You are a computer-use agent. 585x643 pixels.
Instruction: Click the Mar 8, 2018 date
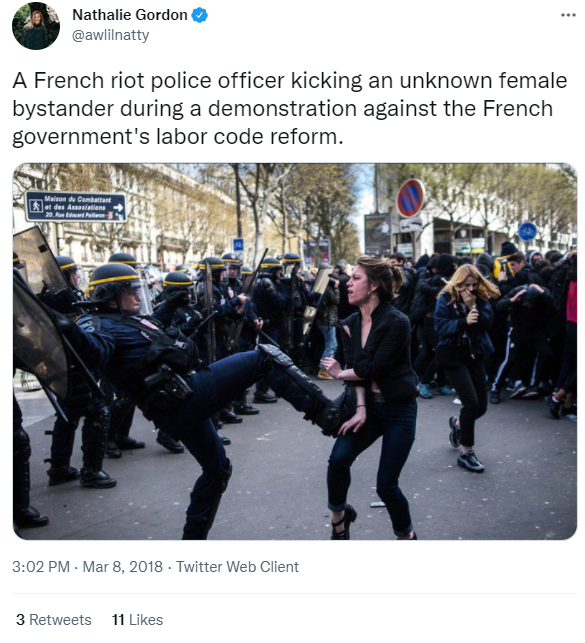123,567
